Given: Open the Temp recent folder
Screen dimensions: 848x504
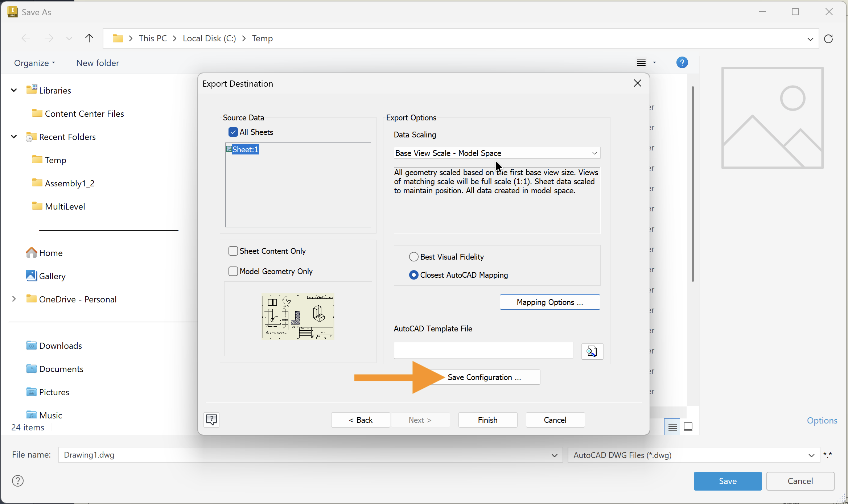Looking at the screenshot, I should coord(49,160).
